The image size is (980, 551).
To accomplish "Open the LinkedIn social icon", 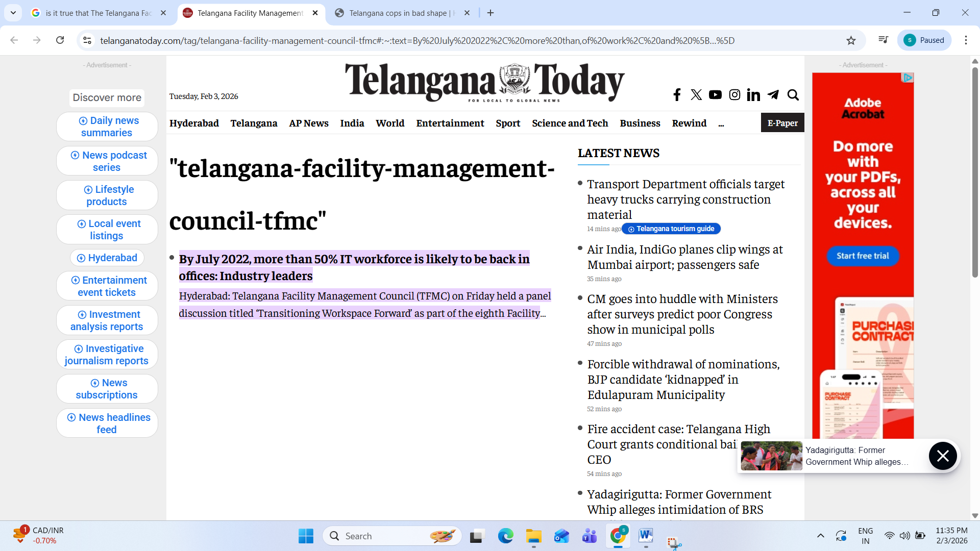I will tap(753, 95).
